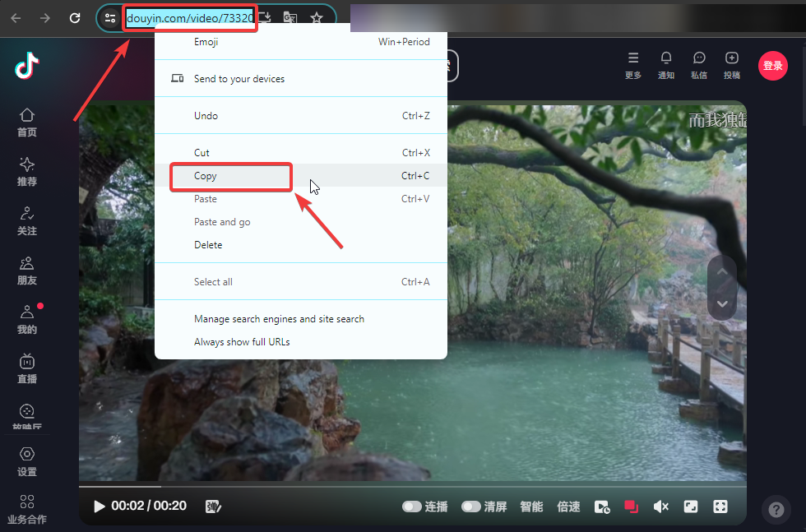Click the install app icon in address bar

(x=265, y=18)
